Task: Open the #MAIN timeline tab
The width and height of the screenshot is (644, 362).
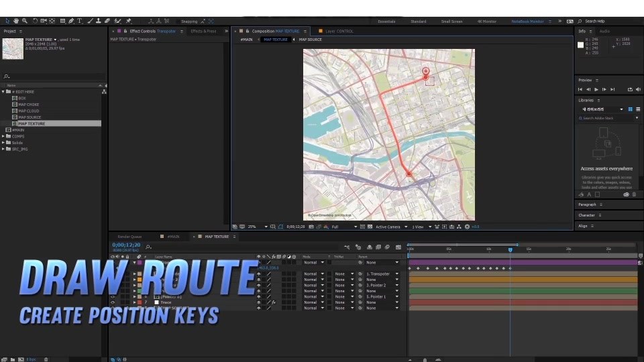Action: pyautogui.click(x=173, y=237)
